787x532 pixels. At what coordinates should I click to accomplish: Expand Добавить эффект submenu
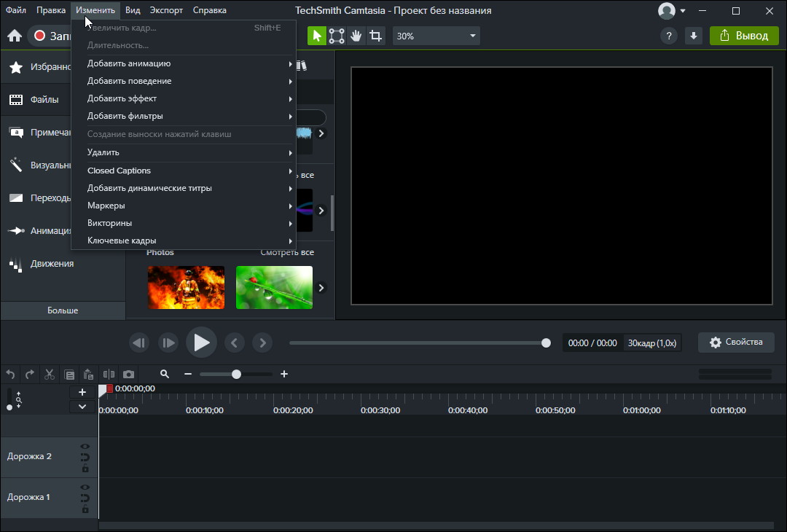click(x=184, y=99)
